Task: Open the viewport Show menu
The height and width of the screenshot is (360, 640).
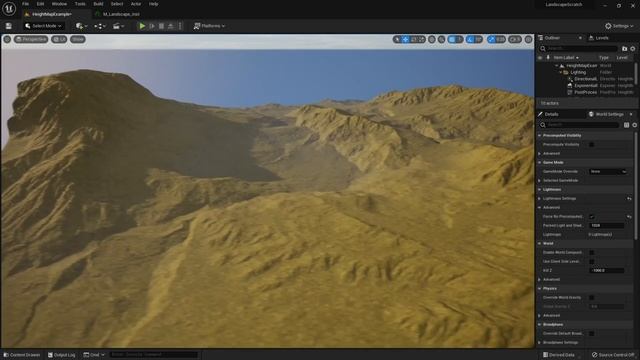Action: point(78,39)
